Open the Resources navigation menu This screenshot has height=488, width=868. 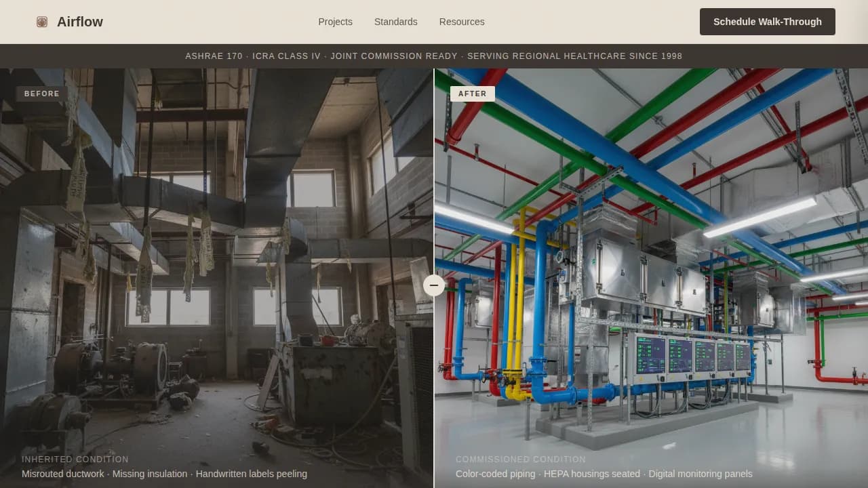(x=462, y=22)
